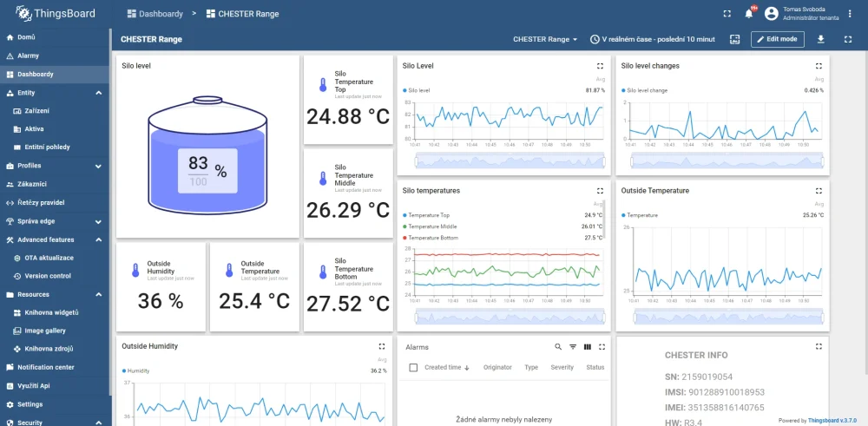This screenshot has width=868, height=426.
Task: Open Knihovna zdrojů in sidebar
Action: (56, 349)
